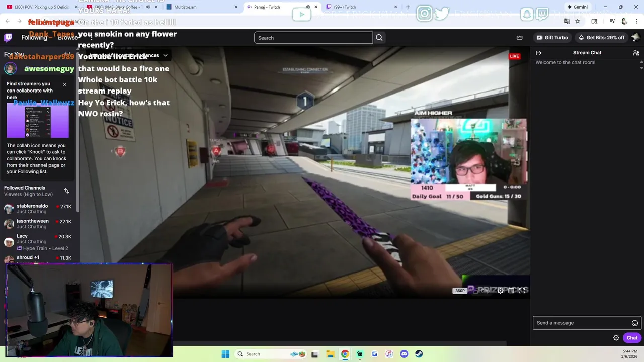Click the Send a message field
The width and height of the screenshot is (644, 362).
(587, 323)
